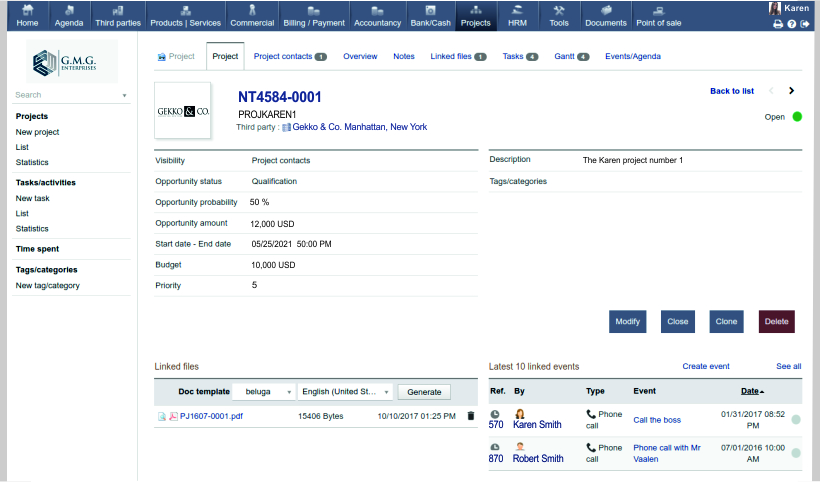The height and width of the screenshot is (482, 820).
Task: Open preview icon for PJ1607-0001.pdf
Action: [162, 416]
